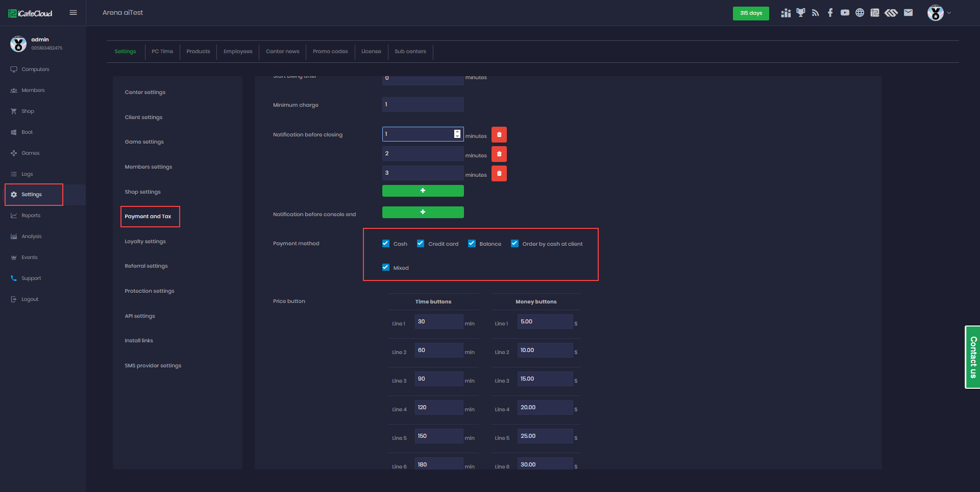Click the stepper arrows on notification field
The height and width of the screenshot is (492, 980).
457,134
